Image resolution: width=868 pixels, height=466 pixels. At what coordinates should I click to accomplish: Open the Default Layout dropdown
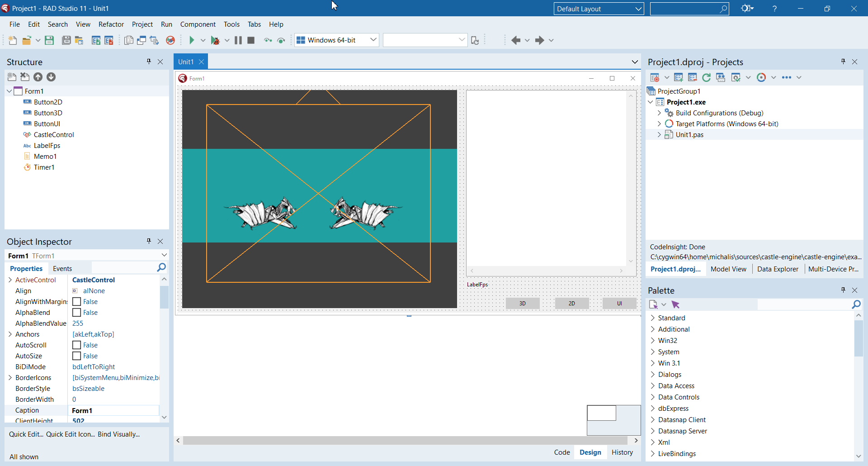pyautogui.click(x=637, y=9)
